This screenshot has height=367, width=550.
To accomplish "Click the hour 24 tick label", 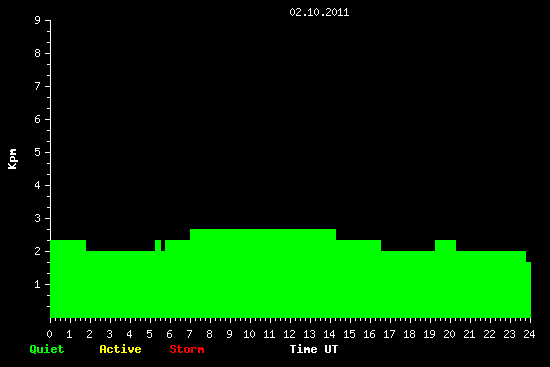I will (529, 334).
